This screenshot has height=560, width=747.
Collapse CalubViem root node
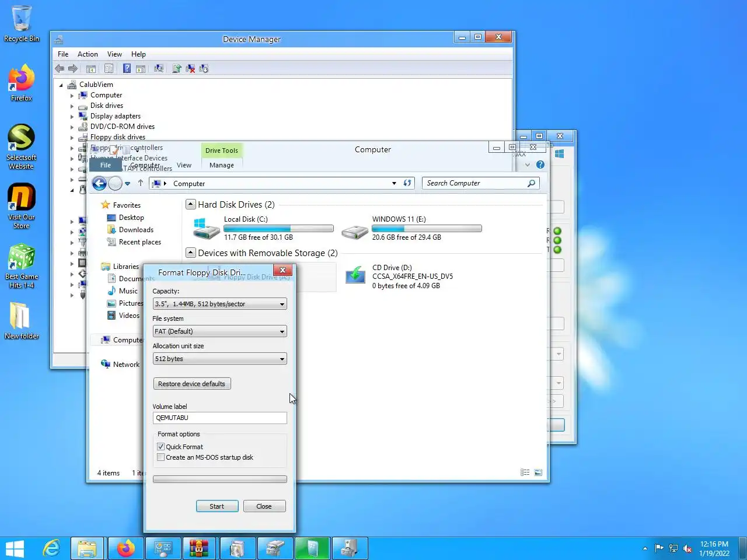click(61, 85)
